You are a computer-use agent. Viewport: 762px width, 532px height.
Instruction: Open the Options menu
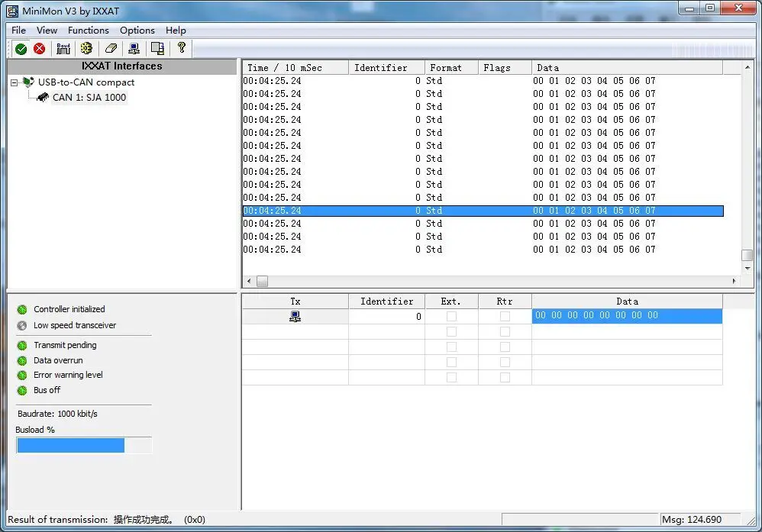click(x=137, y=30)
